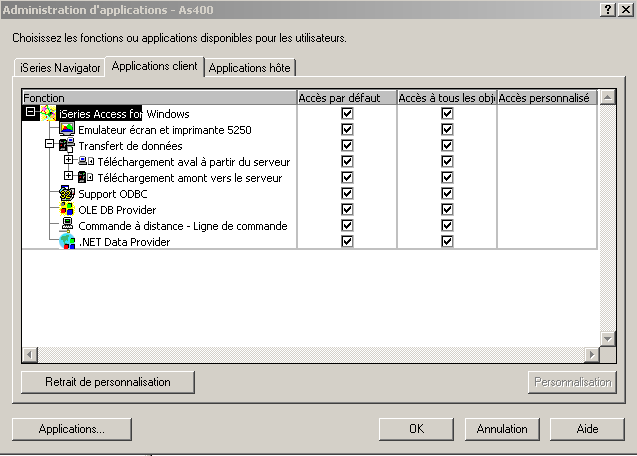Click the horizontal scrollbar left arrow

pos(30,355)
